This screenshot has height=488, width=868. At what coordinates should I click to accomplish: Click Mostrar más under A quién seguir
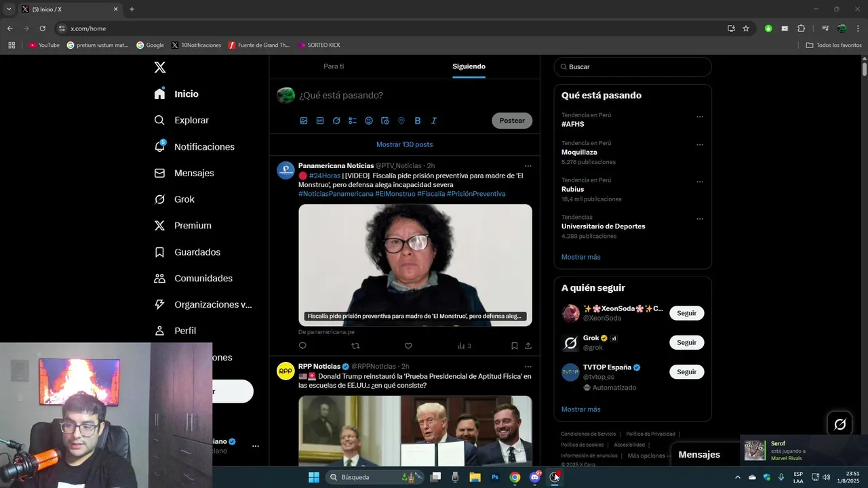click(580, 409)
